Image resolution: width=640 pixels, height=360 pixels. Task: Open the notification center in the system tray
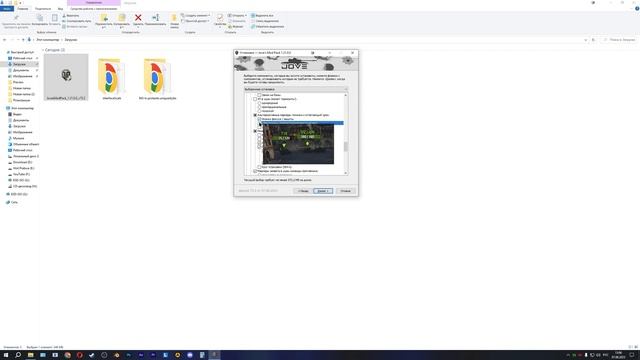(632, 355)
